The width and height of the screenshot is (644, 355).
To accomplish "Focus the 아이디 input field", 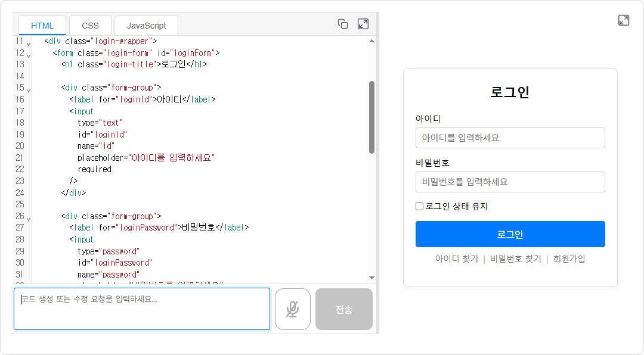I will click(510, 138).
